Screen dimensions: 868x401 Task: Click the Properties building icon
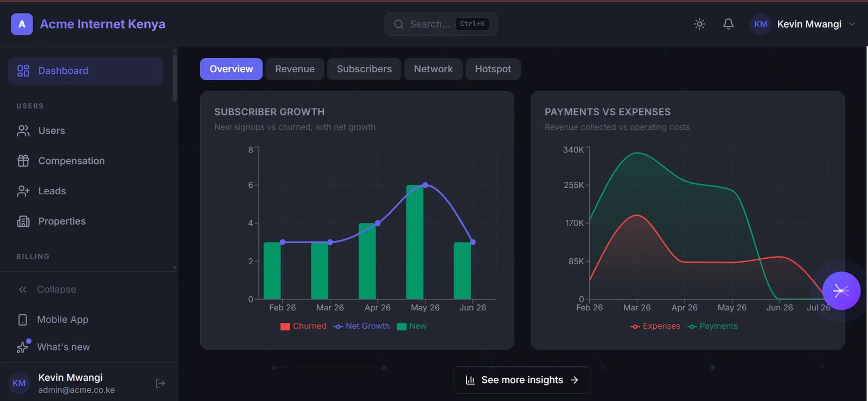click(x=23, y=221)
